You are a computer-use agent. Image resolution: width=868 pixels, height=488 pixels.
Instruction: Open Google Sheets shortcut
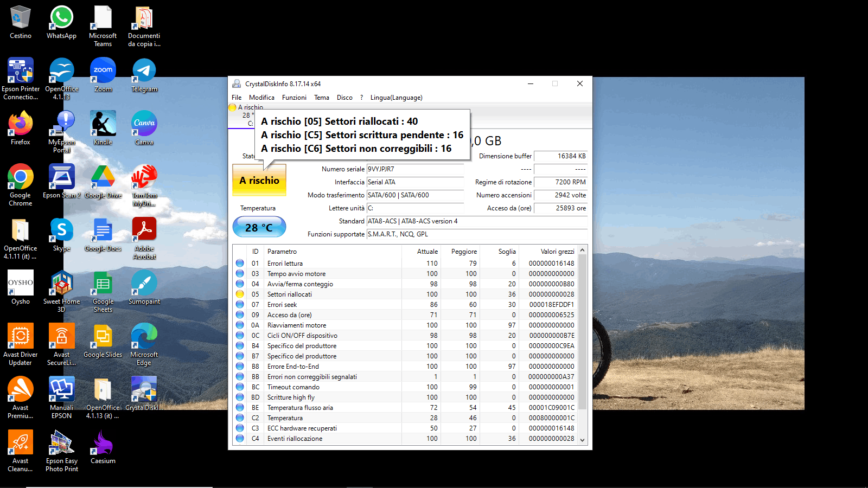pyautogui.click(x=103, y=292)
